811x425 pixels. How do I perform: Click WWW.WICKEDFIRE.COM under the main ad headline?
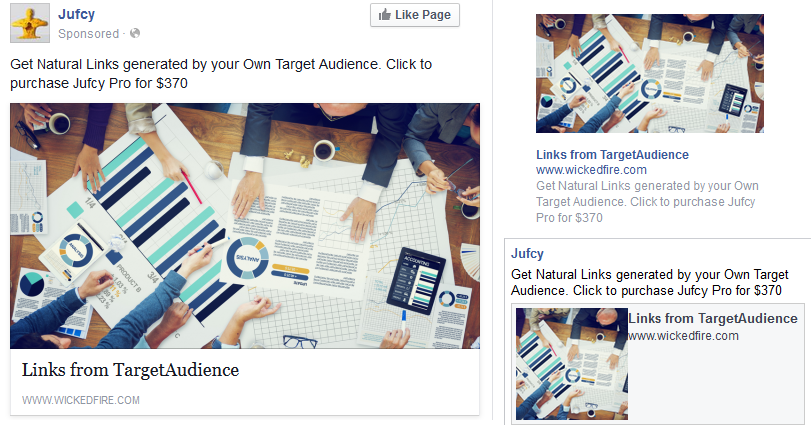[x=81, y=400]
